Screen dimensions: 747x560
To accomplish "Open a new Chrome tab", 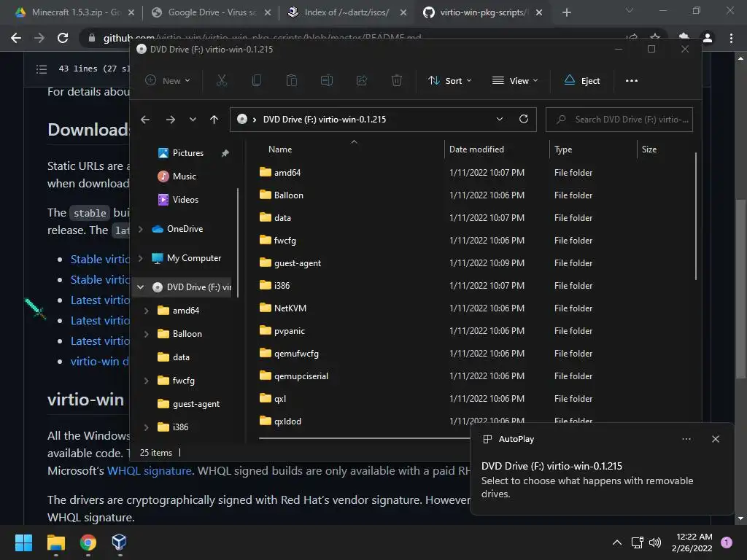I will coord(566,13).
